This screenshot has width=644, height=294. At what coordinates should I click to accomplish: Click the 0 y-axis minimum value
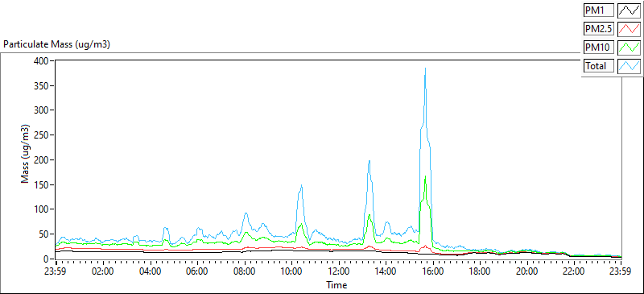[47, 259]
